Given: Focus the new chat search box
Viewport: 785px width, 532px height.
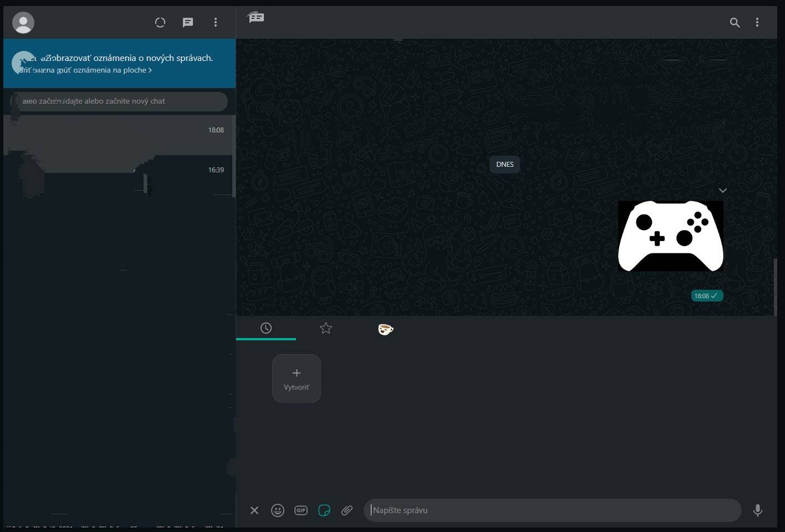Looking at the screenshot, I should (119, 101).
